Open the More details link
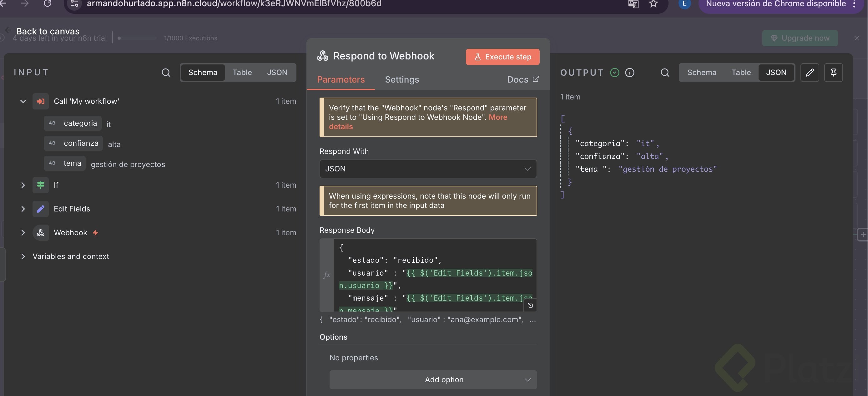Image resolution: width=868 pixels, height=396 pixels. click(x=498, y=117)
